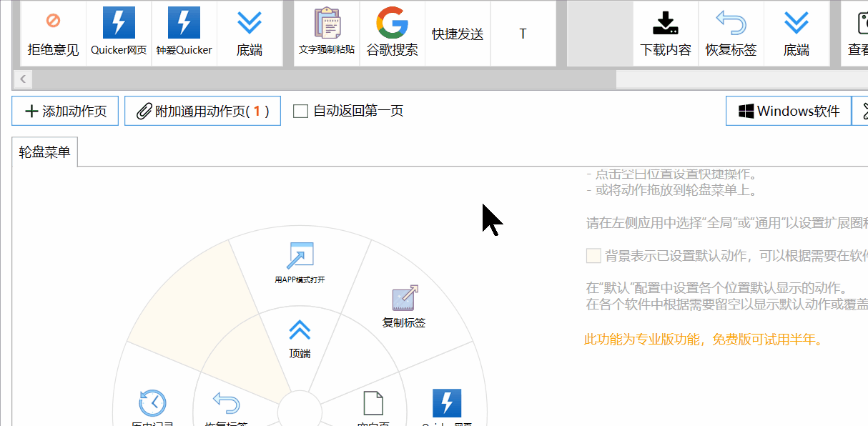Click the Quicker lightning icon on the wheel

click(x=447, y=403)
